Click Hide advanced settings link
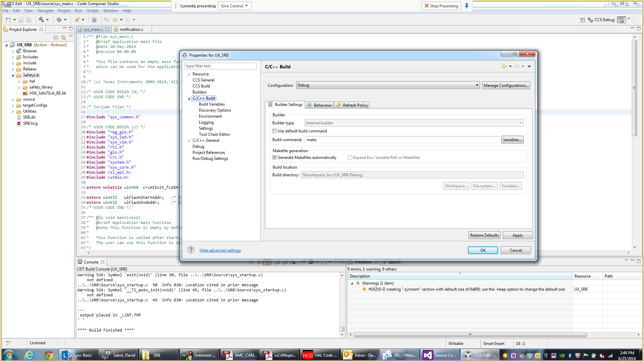The width and height of the screenshot is (644, 362). click(x=220, y=250)
